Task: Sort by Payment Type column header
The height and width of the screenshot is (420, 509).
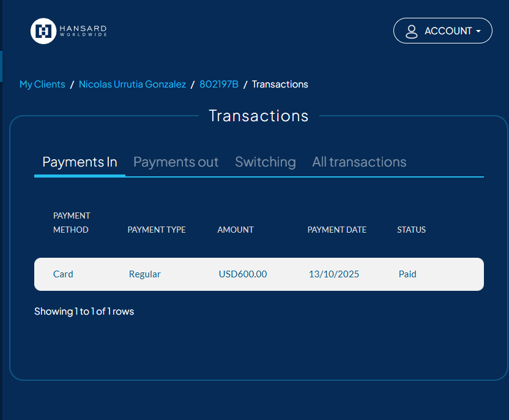Action: pos(157,230)
